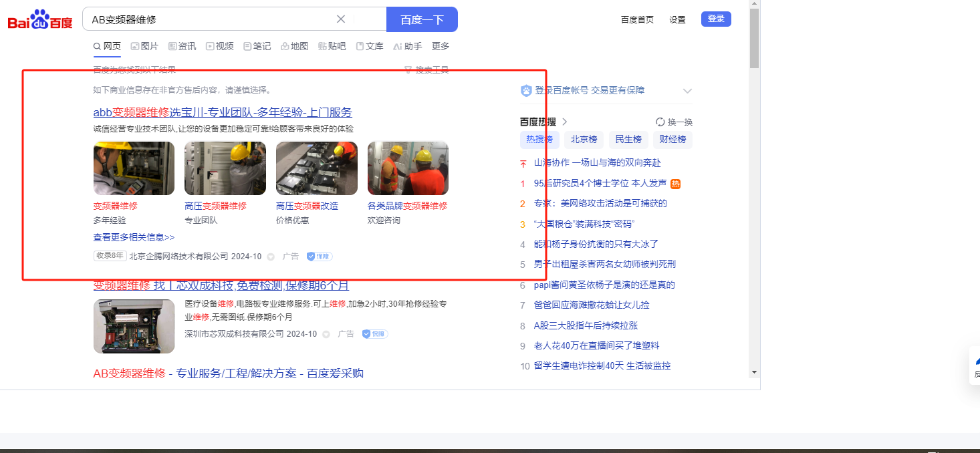980x453 pixels.
Task: Refresh hot list with 换一换
Action: point(674,122)
